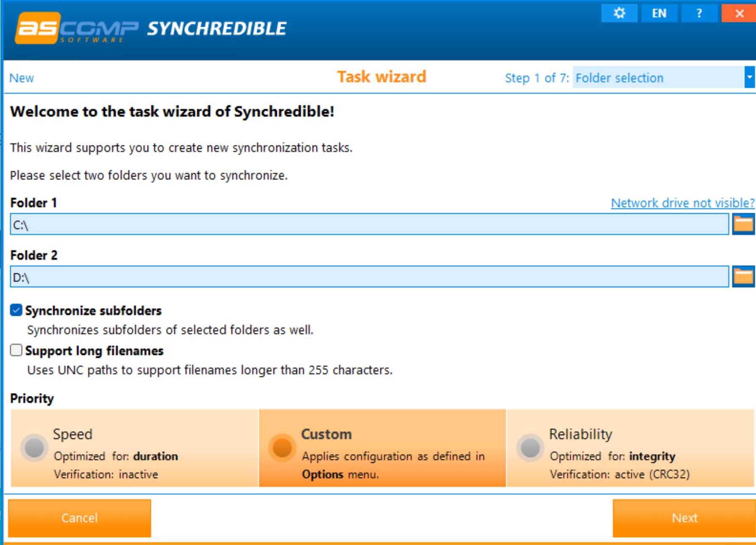Click the ASCOMP Software logo
The height and width of the screenshot is (545, 756).
click(x=77, y=28)
